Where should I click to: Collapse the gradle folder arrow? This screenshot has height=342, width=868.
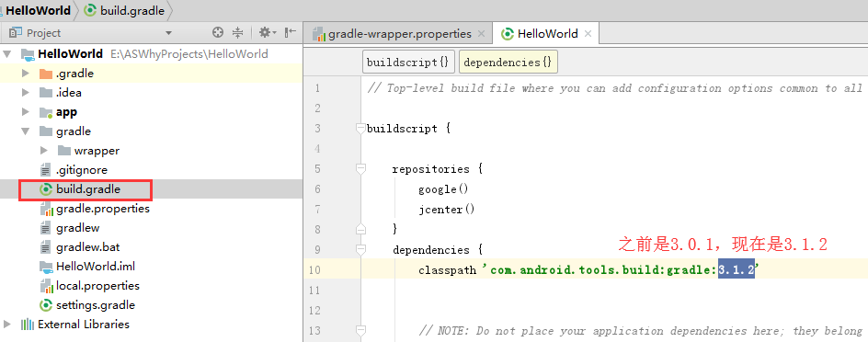pos(25,131)
